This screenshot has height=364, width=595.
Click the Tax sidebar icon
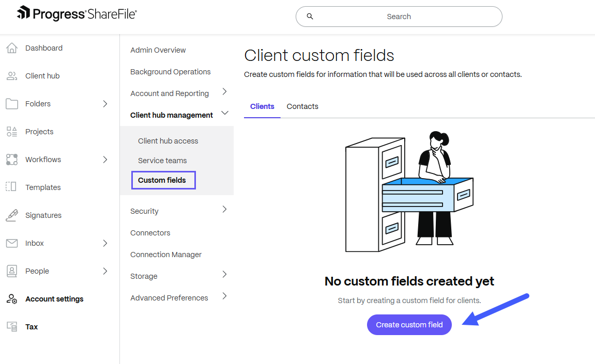11,326
